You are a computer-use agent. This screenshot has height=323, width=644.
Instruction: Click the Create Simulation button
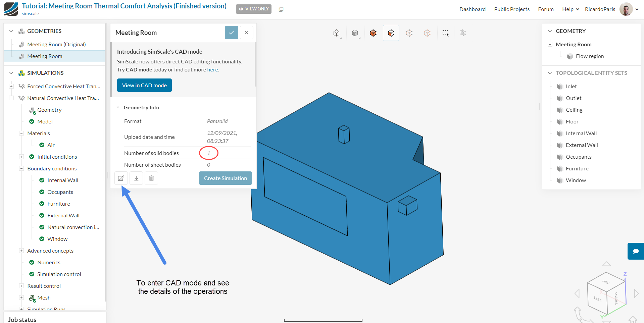(x=226, y=178)
